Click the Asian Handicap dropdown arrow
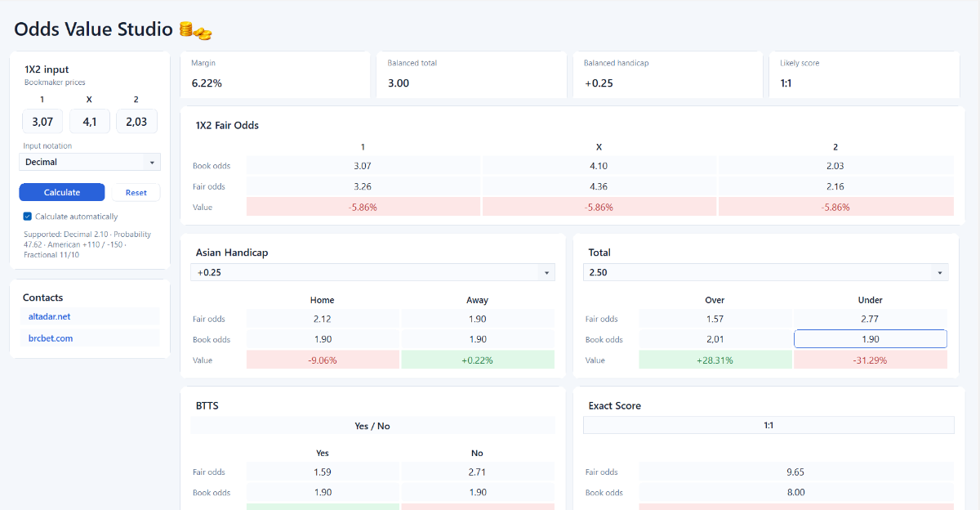980x510 pixels. pos(546,273)
